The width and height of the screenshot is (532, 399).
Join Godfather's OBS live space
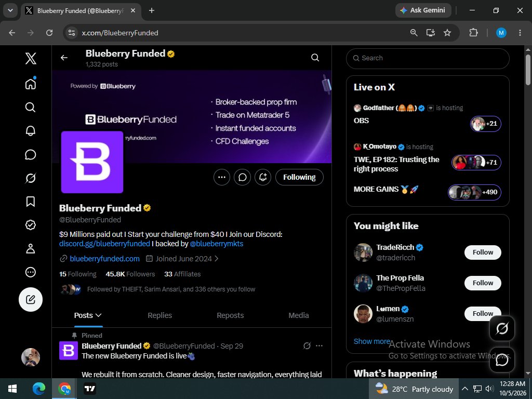[486, 124]
